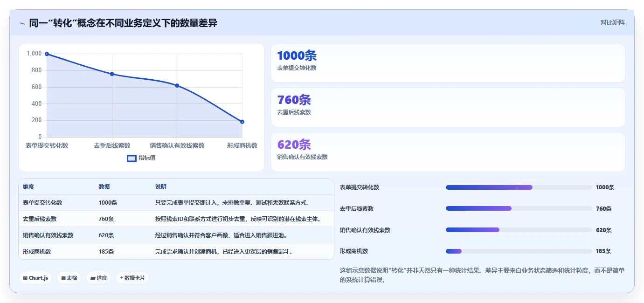Click the lightning icon beside the title
The height and width of the screenshot is (303, 644).
[22, 23]
